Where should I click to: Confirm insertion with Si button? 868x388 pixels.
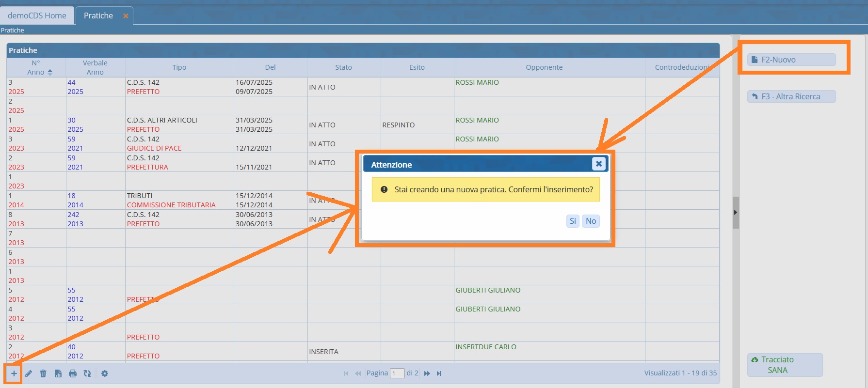573,221
